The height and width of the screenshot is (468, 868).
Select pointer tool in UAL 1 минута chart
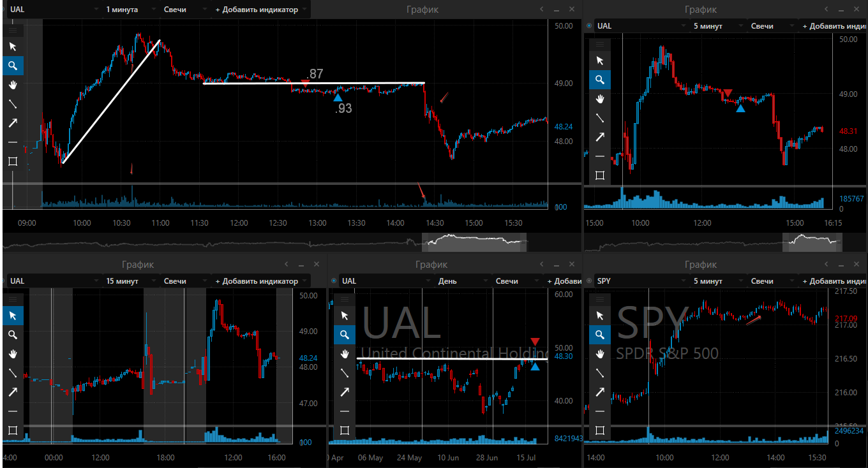(13, 47)
